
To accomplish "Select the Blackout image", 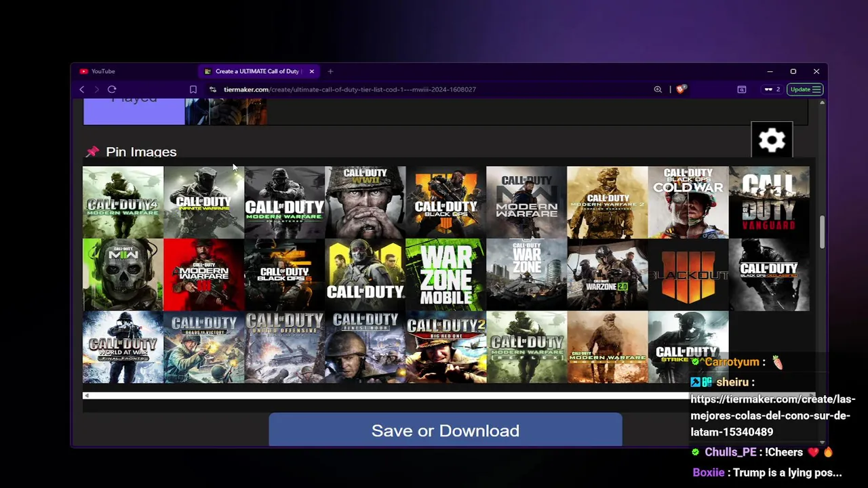I will 688,274.
